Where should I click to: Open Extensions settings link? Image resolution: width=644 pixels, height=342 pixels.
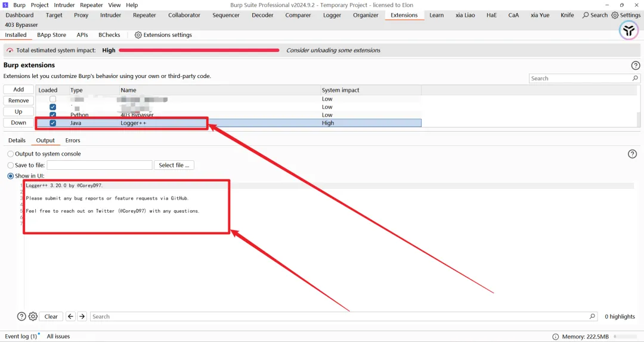tap(168, 35)
